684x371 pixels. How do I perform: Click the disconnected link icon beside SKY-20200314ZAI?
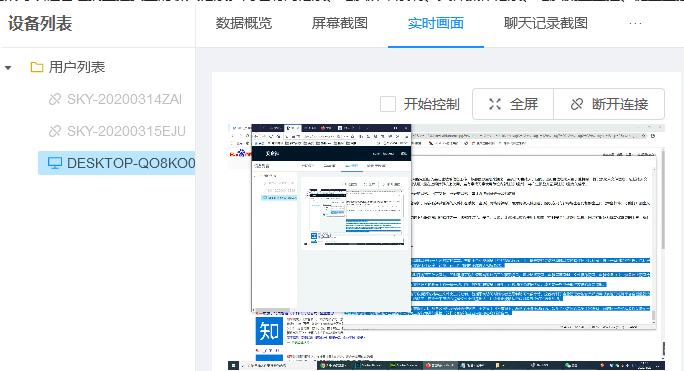click(x=55, y=100)
